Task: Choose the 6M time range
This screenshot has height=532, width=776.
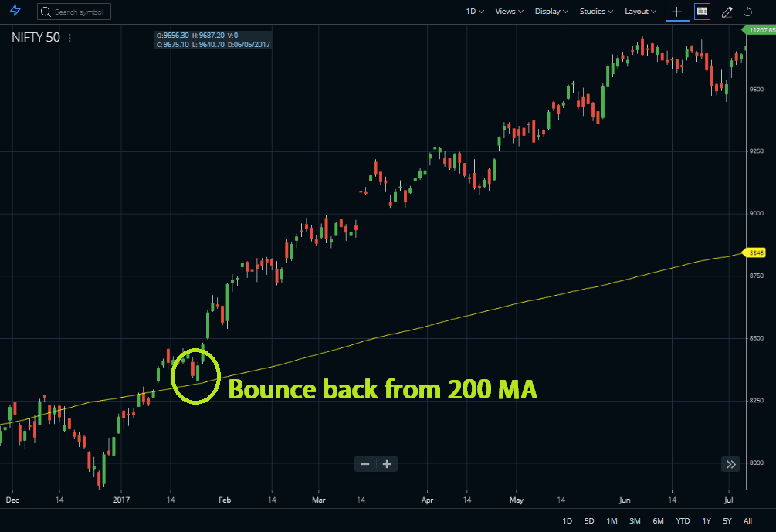Action: click(x=658, y=520)
